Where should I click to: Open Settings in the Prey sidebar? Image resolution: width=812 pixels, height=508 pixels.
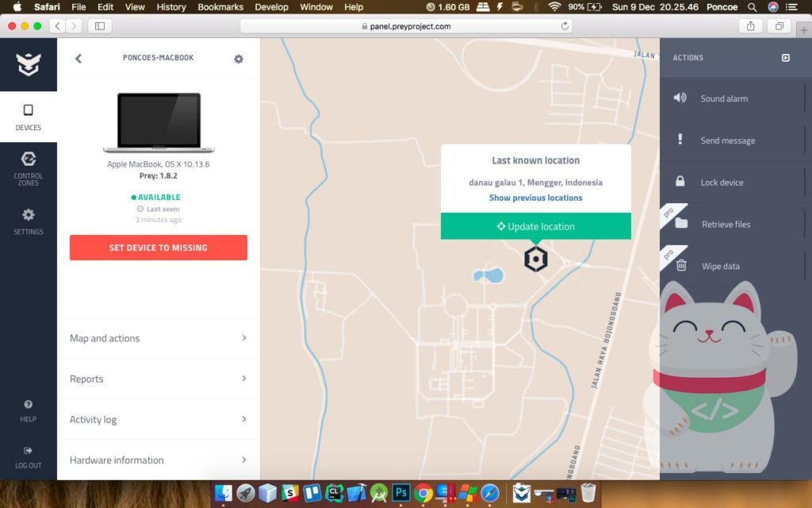[x=29, y=221]
